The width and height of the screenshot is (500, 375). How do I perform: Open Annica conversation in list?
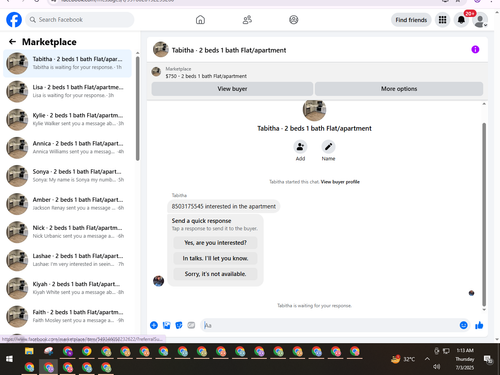click(x=67, y=147)
